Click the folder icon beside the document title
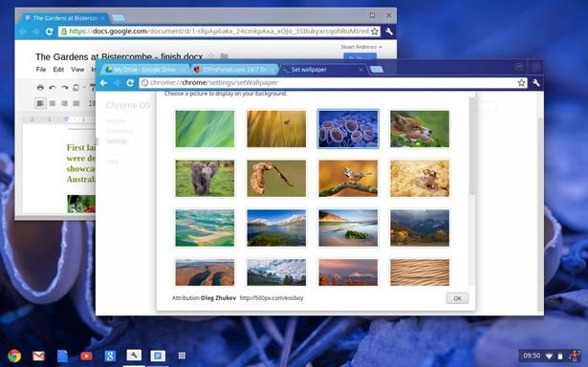 click(x=224, y=56)
